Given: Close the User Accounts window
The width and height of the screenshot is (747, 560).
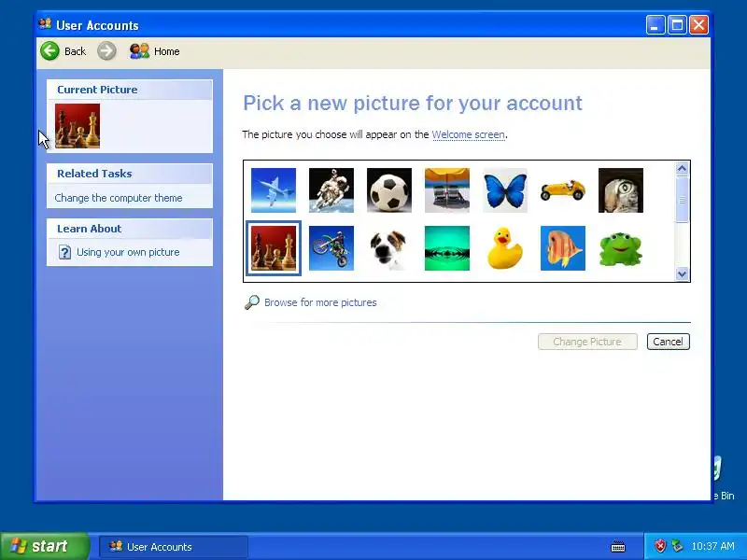Looking at the screenshot, I should click(698, 25).
